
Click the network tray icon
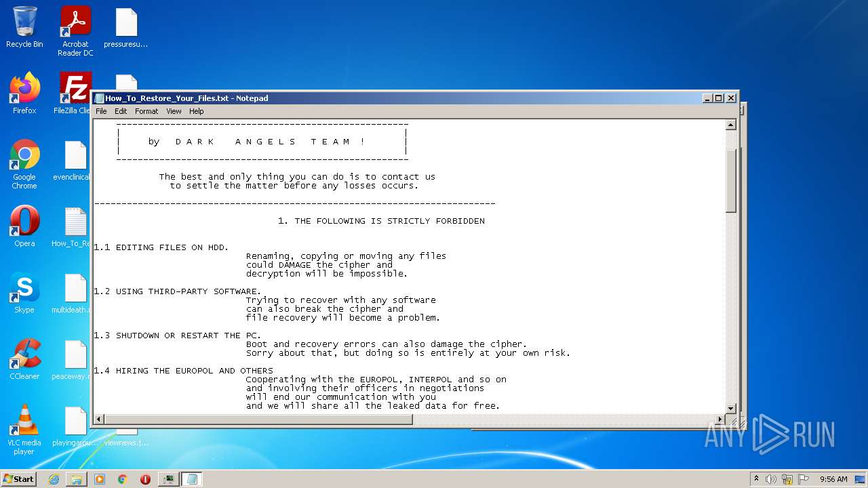click(787, 479)
